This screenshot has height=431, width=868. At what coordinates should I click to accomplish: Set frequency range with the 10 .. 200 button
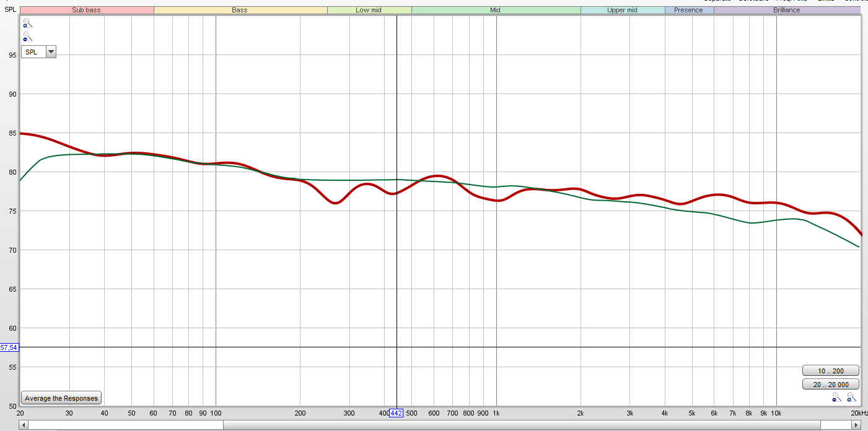pyautogui.click(x=831, y=371)
